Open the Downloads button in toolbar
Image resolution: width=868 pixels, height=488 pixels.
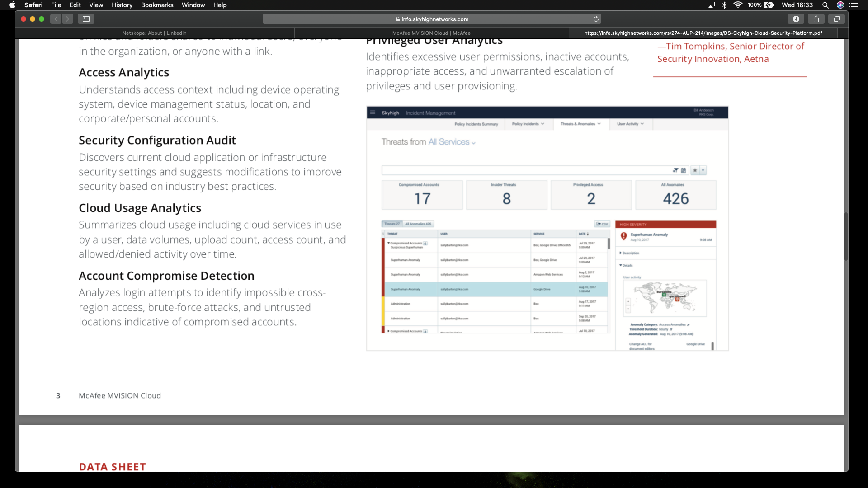pyautogui.click(x=796, y=19)
